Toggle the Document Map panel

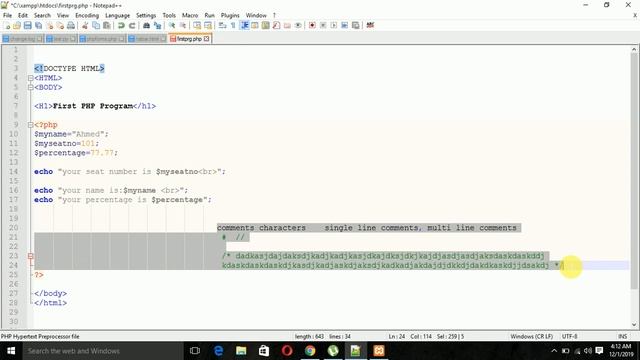pos(266,26)
